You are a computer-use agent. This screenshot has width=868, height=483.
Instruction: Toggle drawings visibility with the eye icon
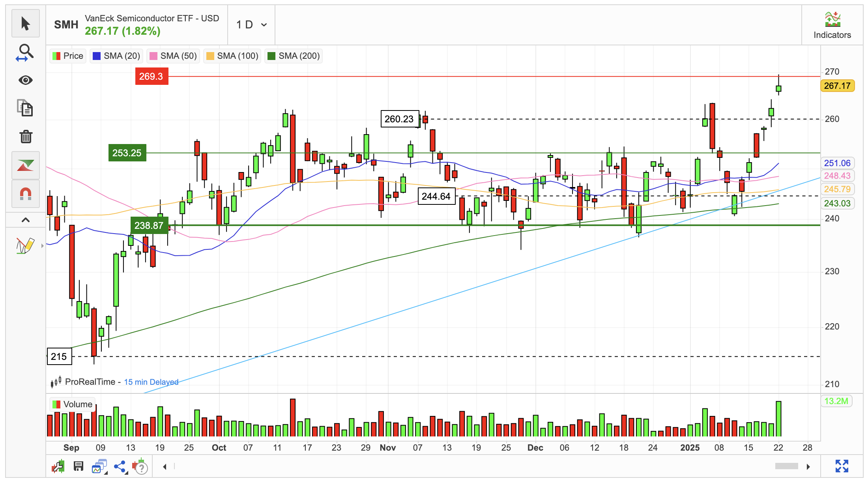click(x=26, y=80)
